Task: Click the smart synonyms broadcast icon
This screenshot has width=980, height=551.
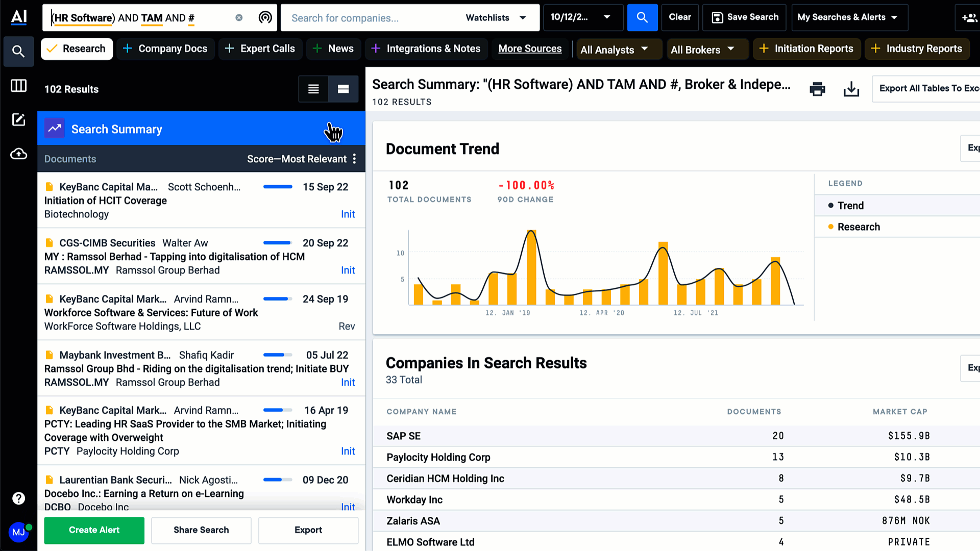Action: tap(265, 18)
